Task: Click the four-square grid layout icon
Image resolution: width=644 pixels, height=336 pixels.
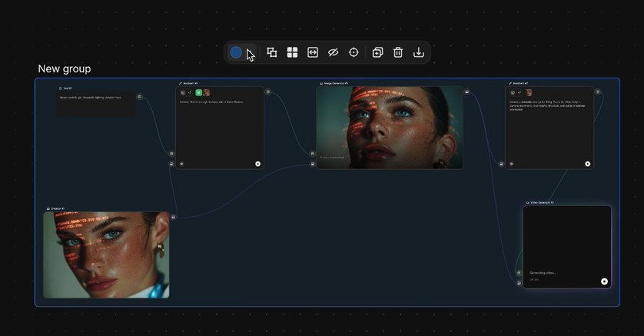Action: coord(292,52)
